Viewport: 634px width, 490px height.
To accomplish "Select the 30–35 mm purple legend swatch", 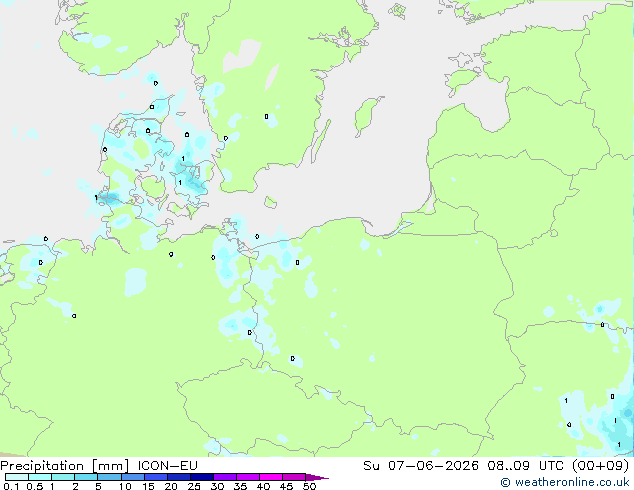I will tap(224, 477).
